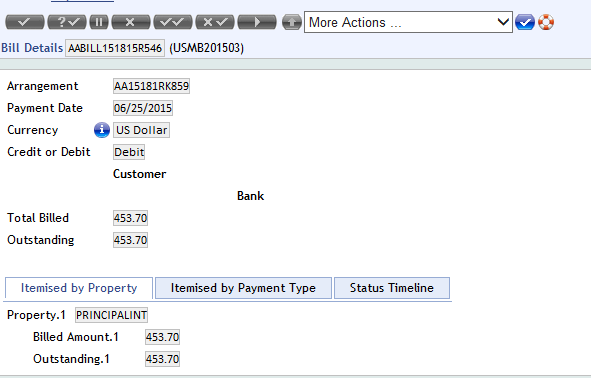The width and height of the screenshot is (591, 378).
Task: Click the PRINCIPALINT property field
Action: tap(111, 315)
